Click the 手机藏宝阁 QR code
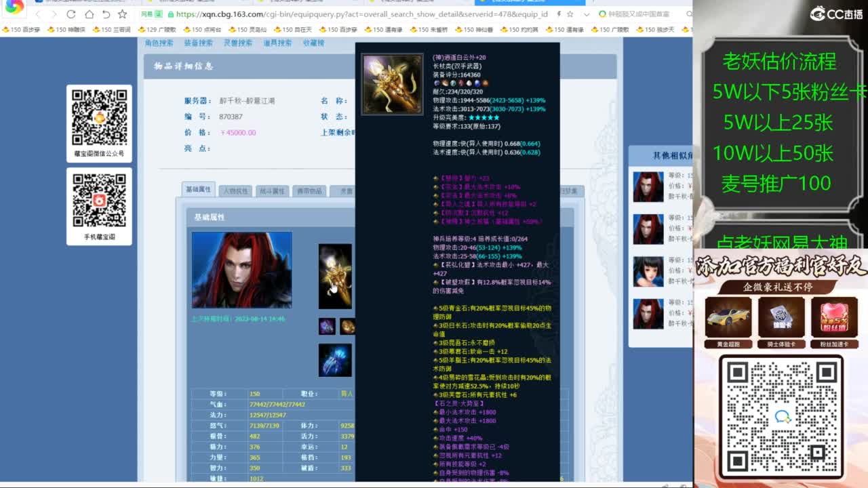Image resolution: width=868 pixels, height=488 pixels. [x=99, y=201]
